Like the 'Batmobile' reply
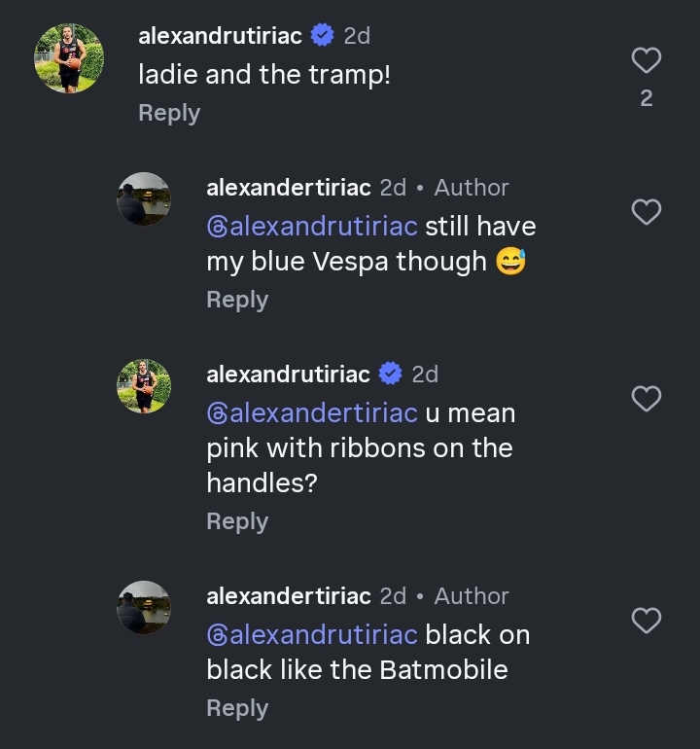 point(647,620)
